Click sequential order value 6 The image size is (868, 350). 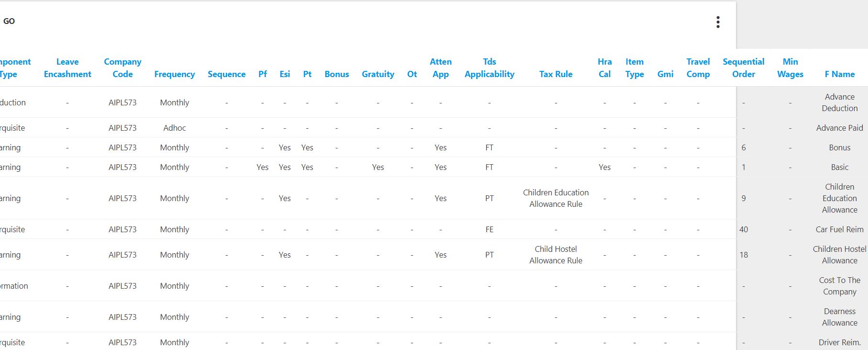click(x=744, y=147)
